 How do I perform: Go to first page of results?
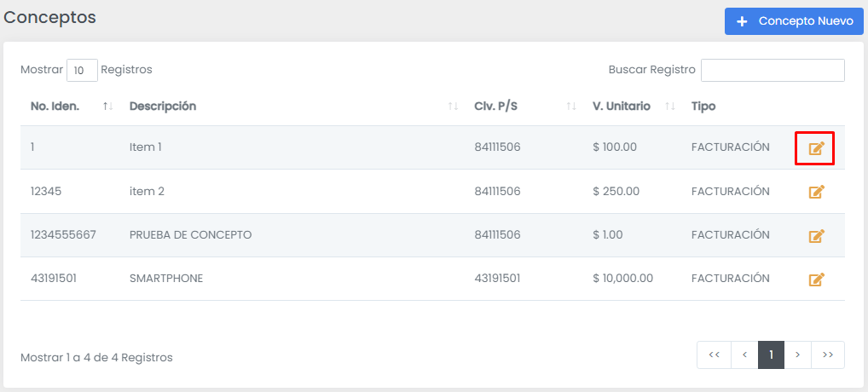(x=715, y=355)
